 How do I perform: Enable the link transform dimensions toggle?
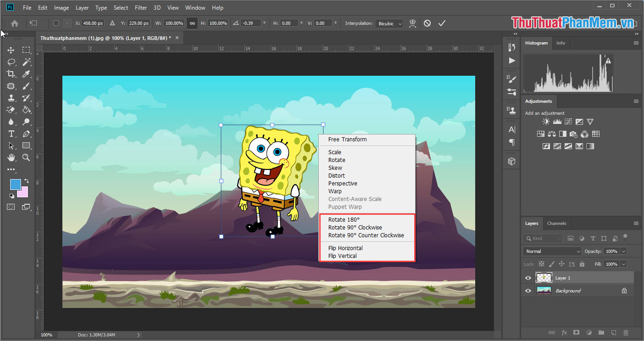click(x=192, y=23)
